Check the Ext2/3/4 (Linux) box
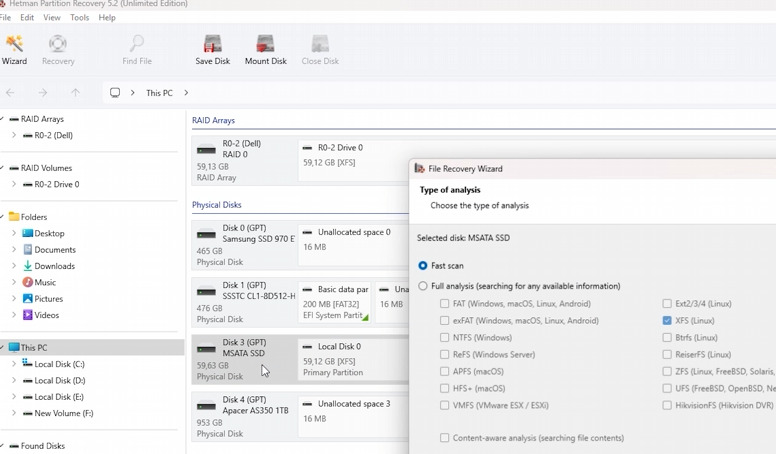This screenshot has width=776, height=454. (x=667, y=303)
